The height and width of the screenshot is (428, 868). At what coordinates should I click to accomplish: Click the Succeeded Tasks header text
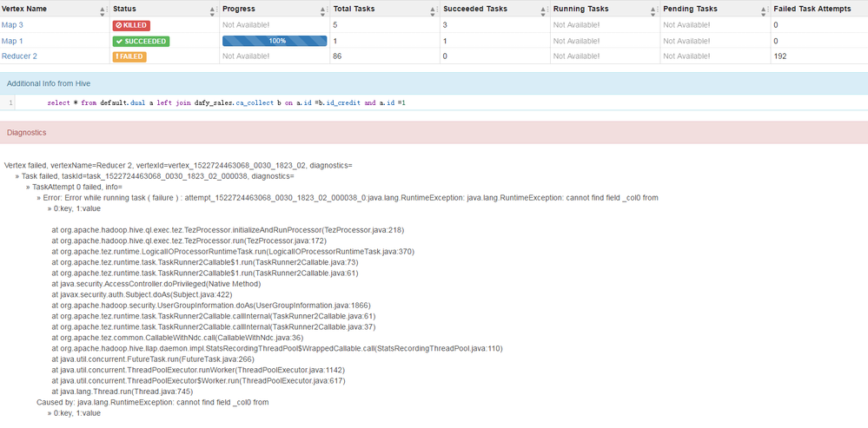tap(475, 9)
